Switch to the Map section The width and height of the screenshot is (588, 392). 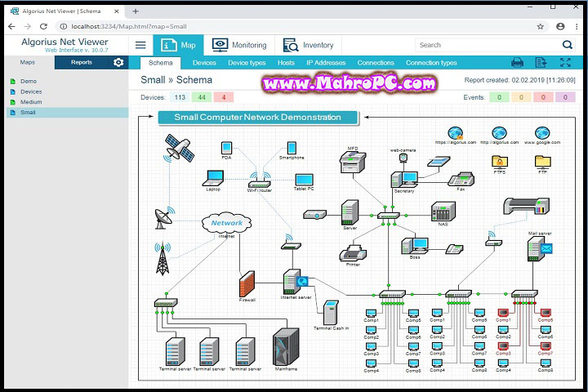(179, 45)
